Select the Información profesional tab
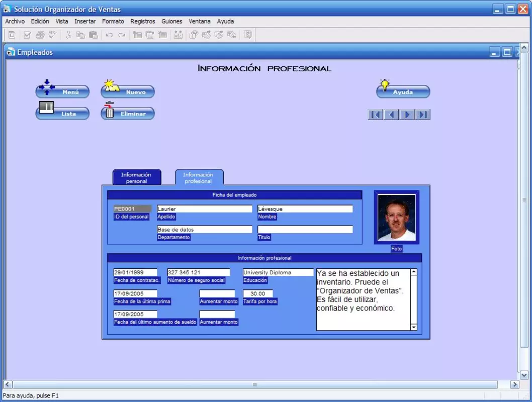Image resolution: width=532 pixels, height=402 pixels. pos(199,177)
